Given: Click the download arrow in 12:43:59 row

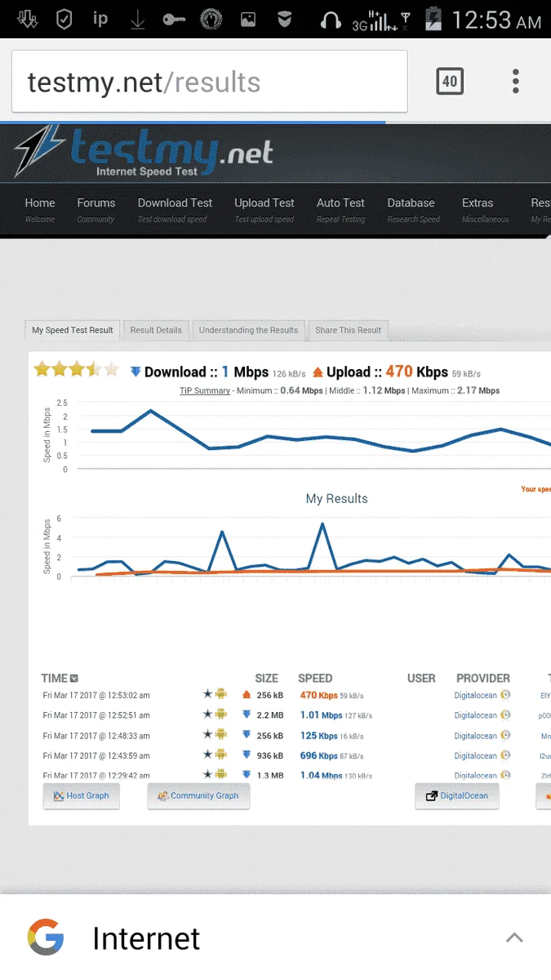Looking at the screenshot, I should pyautogui.click(x=247, y=755).
